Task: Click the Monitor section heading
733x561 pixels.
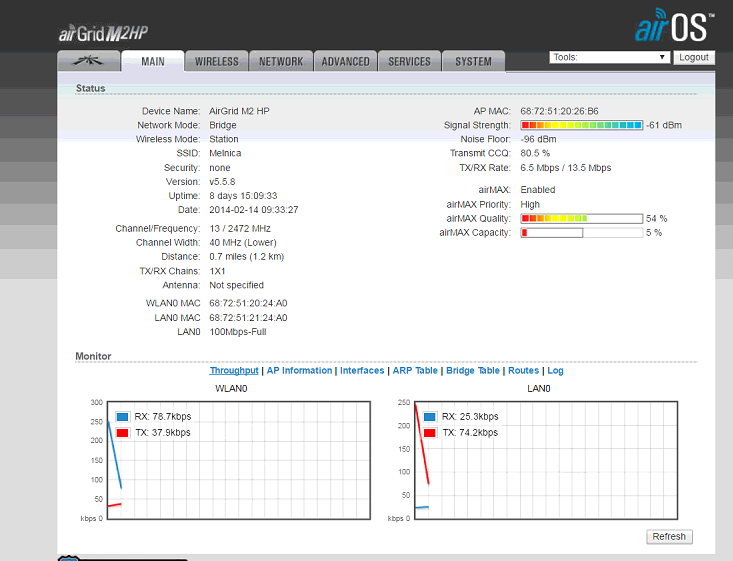Action: 93,356
